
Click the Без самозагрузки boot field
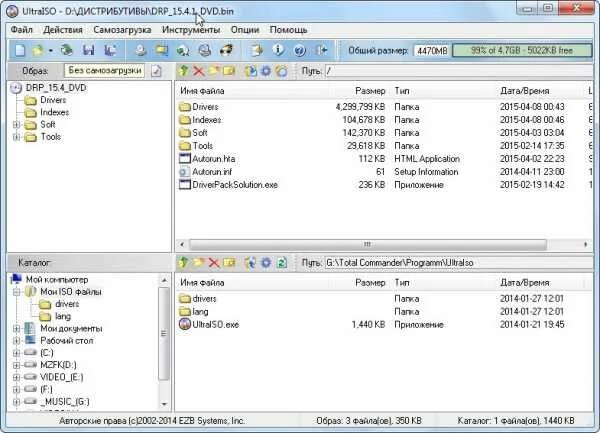point(104,71)
